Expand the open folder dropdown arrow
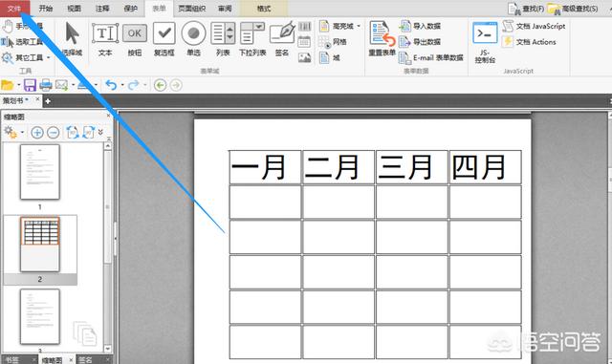The image size is (612, 364). coord(18,85)
